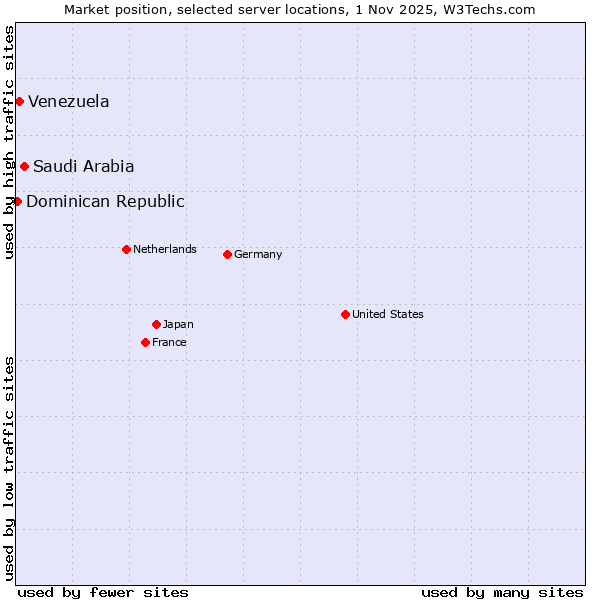Select the United States red marker

[x=345, y=314]
